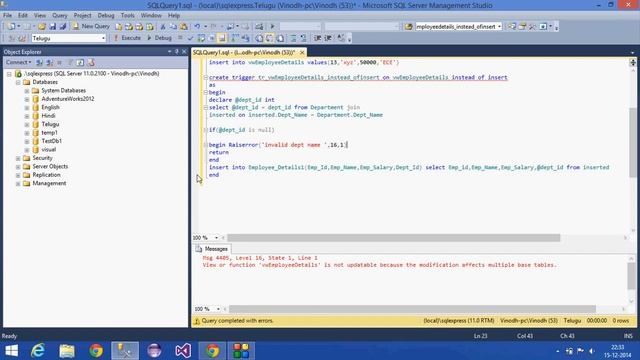Open Internet Explorer from taskbar

(38, 351)
